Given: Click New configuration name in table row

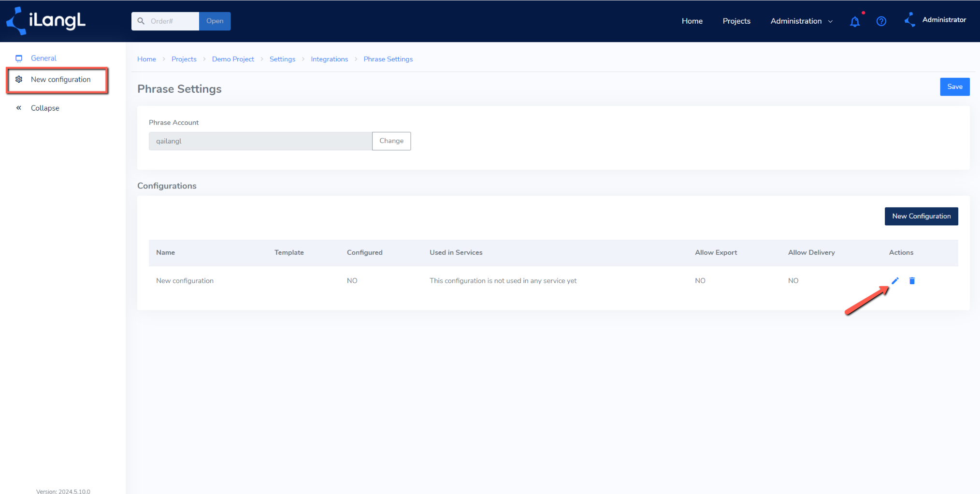Looking at the screenshot, I should pyautogui.click(x=185, y=280).
